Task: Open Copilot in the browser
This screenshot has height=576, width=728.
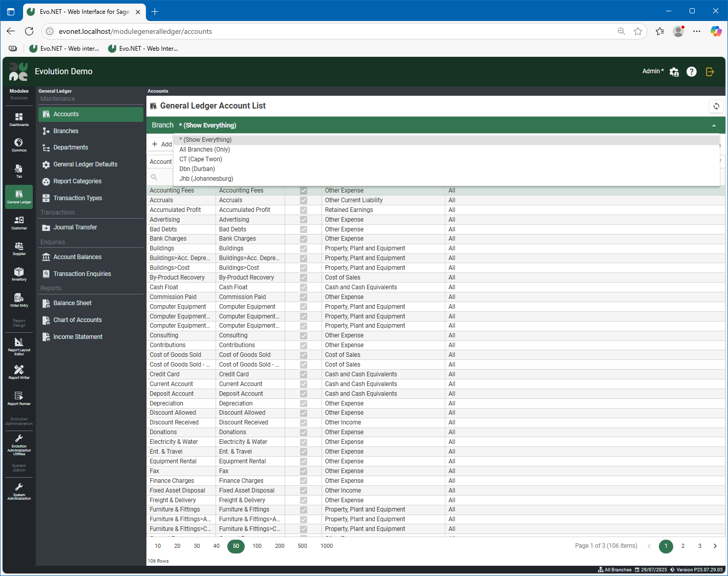Action: 716,31
